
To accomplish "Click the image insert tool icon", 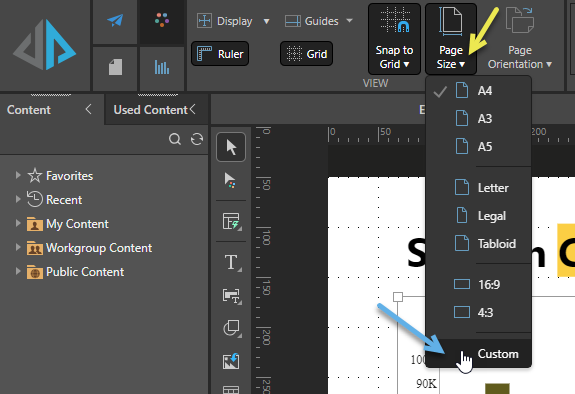I will (x=231, y=361).
